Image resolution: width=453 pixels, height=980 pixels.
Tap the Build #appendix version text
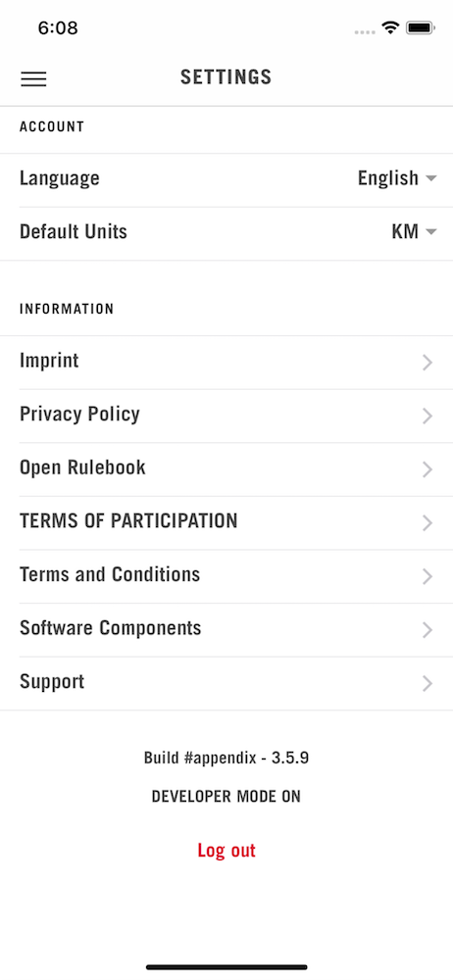click(x=226, y=759)
